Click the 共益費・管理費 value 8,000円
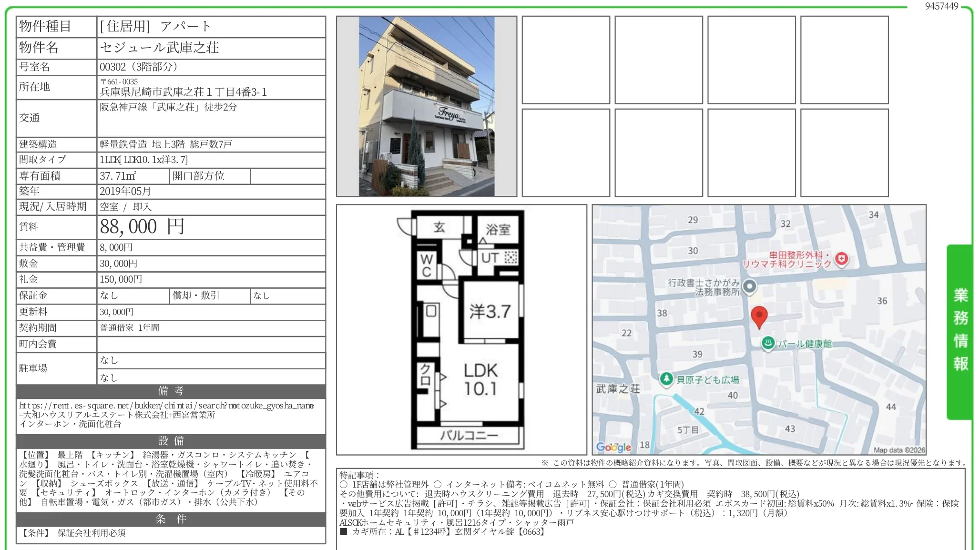This screenshot has width=980, height=550. 116,247
